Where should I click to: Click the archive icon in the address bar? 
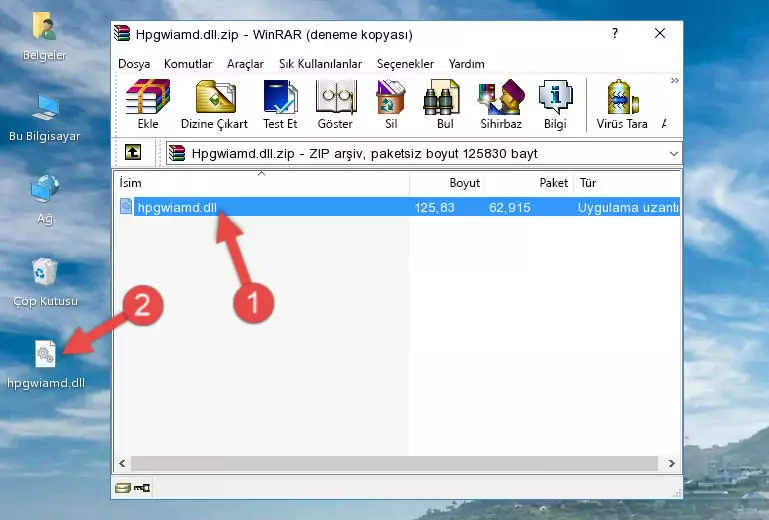click(x=177, y=154)
